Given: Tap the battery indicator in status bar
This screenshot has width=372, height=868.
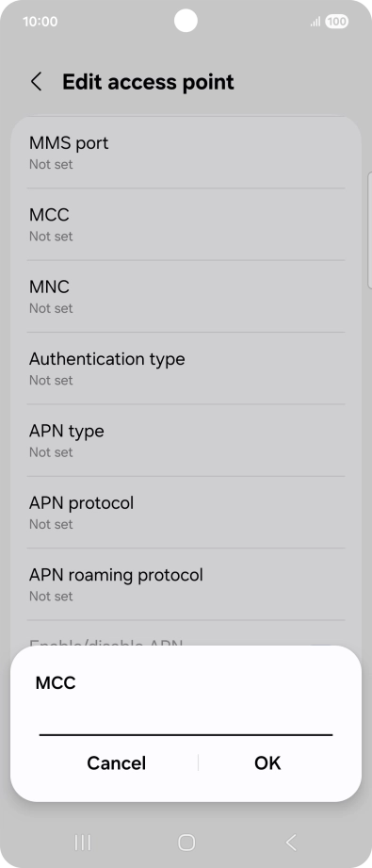Looking at the screenshot, I should click(336, 22).
